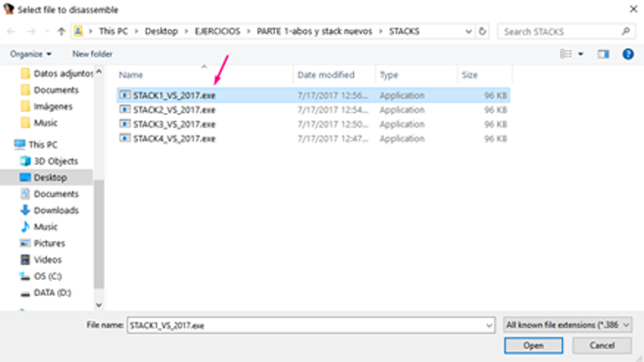Select the Downloads folder icon in sidebar
This screenshot has width=644, height=362.
[x=25, y=210]
